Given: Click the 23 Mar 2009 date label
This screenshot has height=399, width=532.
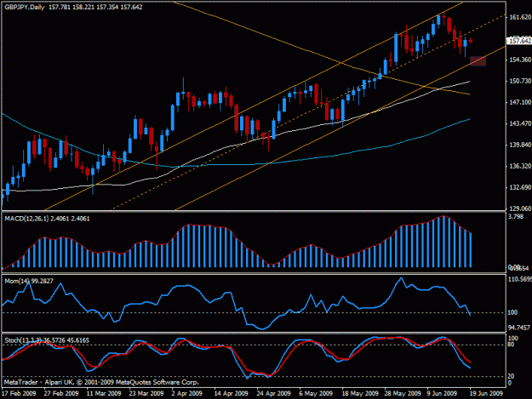Looking at the screenshot, I should pos(146,394).
